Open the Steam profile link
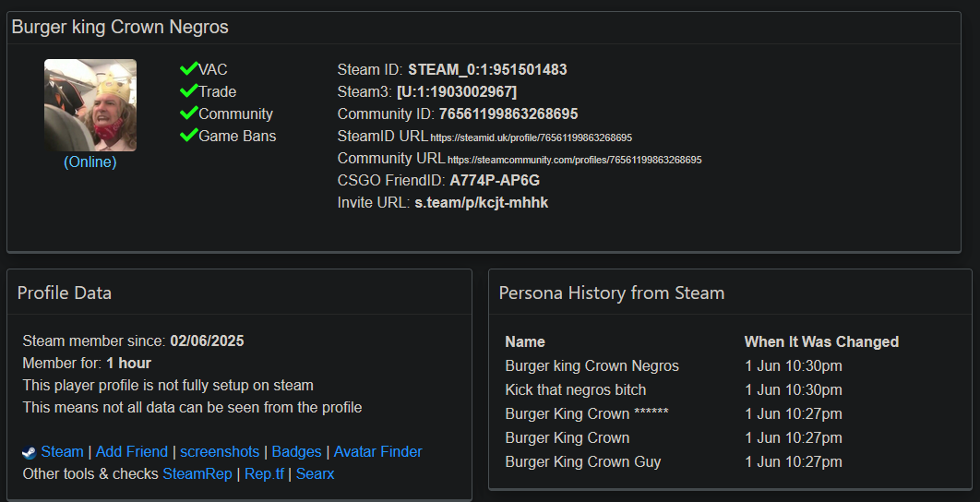This screenshot has width=980, height=502. pos(62,452)
